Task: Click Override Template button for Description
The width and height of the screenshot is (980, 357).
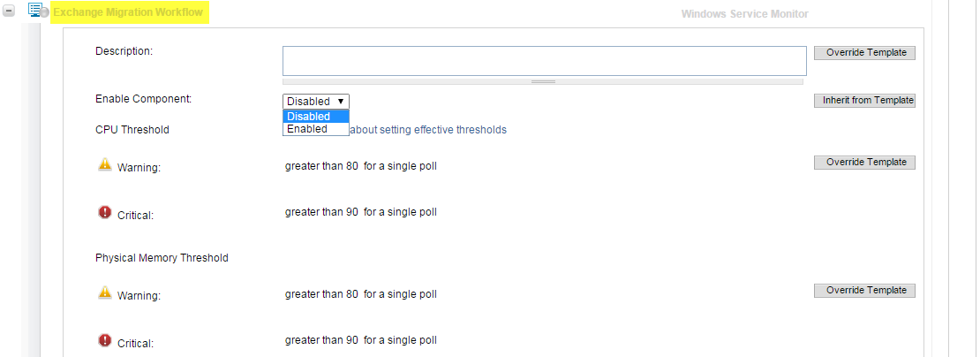Action: pyautogui.click(x=865, y=53)
